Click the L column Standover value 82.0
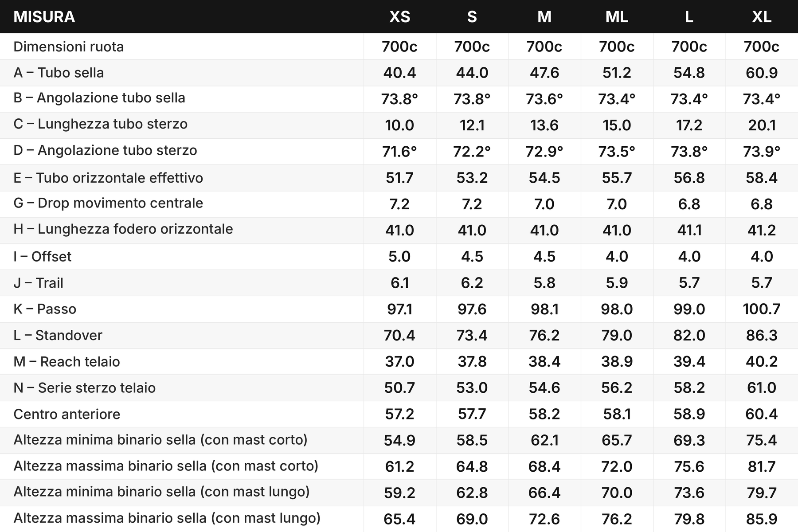Screen dimensions: 798x532 [689, 335]
